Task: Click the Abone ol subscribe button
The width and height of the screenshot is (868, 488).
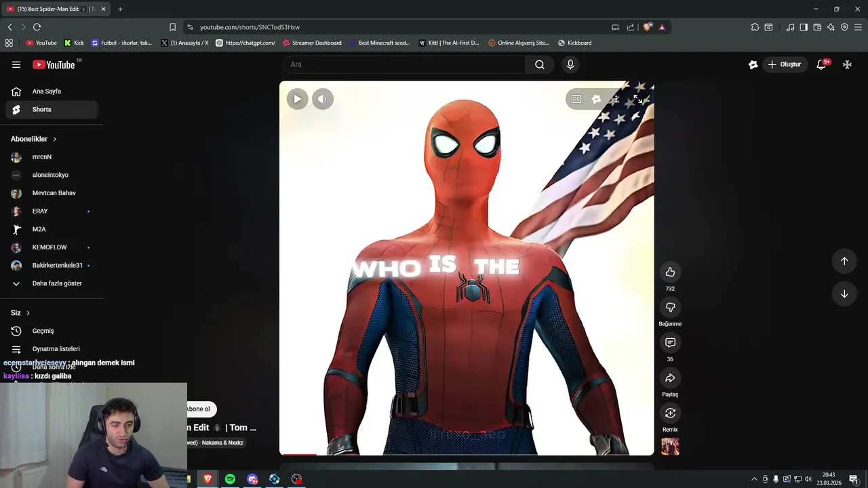Action: [201, 409]
